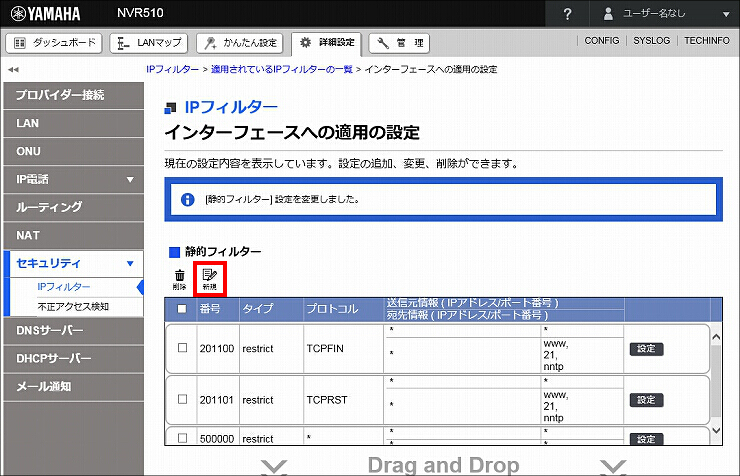This screenshot has height=476, width=740.
Task: Open the 管理 tab
Action: 399,43
